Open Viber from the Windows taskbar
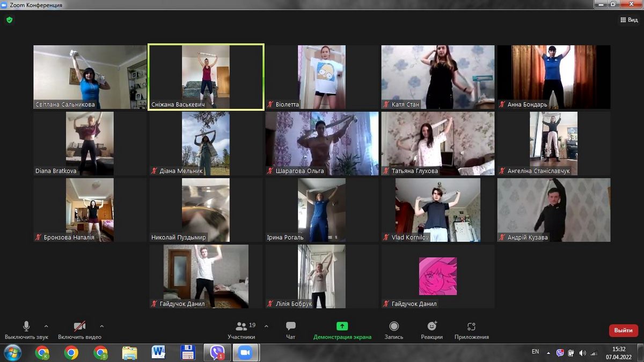The width and height of the screenshot is (644, 362). click(x=217, y=352)
